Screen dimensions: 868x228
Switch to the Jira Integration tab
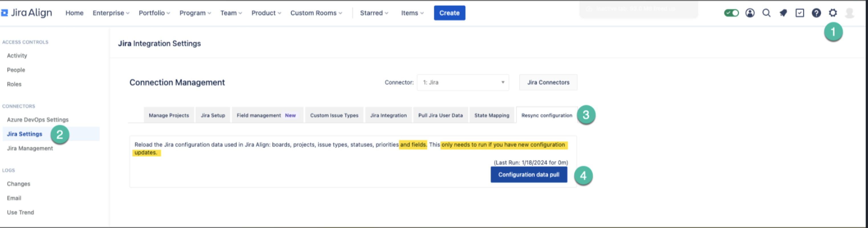click(x=388, y=115)
